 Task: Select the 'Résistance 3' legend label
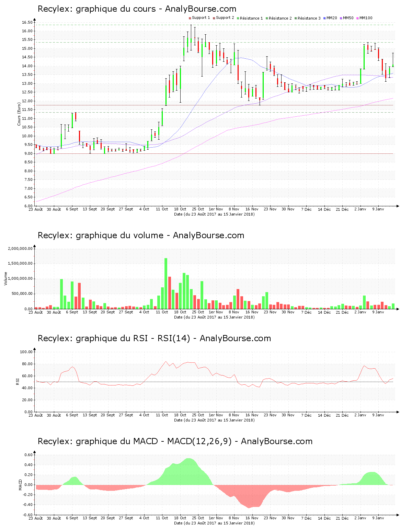[309, 18]
